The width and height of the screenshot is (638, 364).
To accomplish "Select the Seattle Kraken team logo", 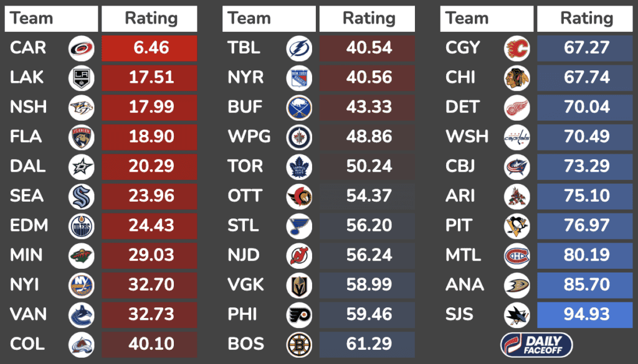I will (81, 196).
